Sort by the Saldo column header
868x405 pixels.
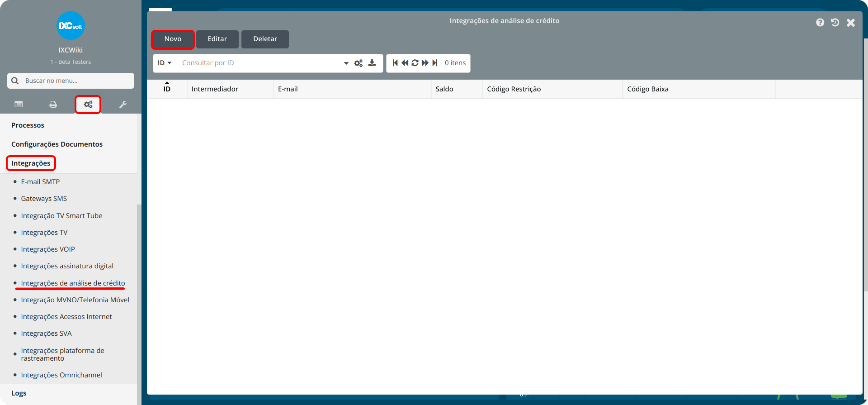tap(457, 89)
